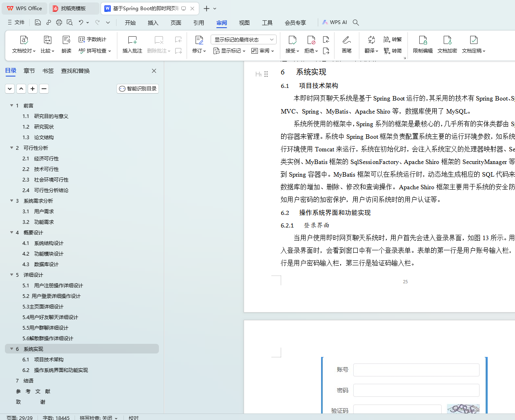Click the 接受 accept change icon
Viewport: 515px width, 420px height.
click(292, 45)
